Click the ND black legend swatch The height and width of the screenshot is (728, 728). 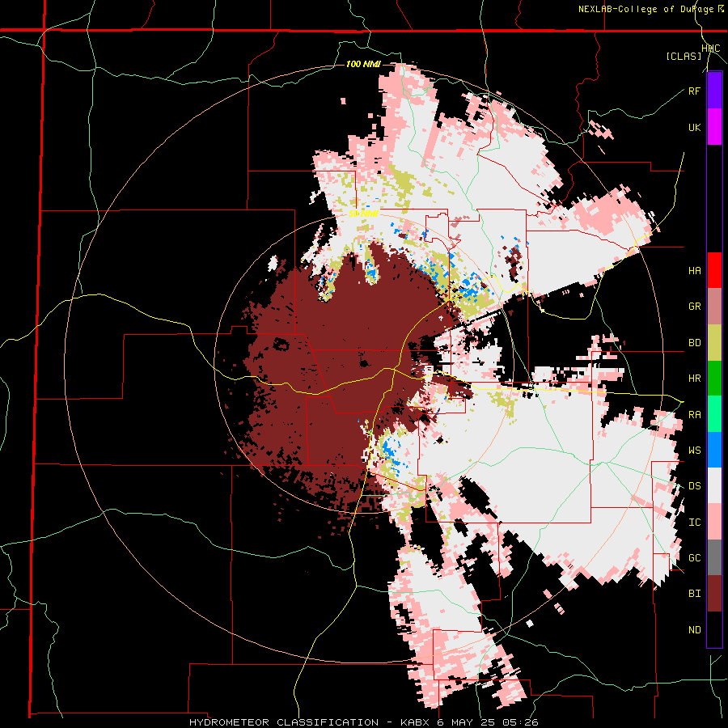[714, 629]
